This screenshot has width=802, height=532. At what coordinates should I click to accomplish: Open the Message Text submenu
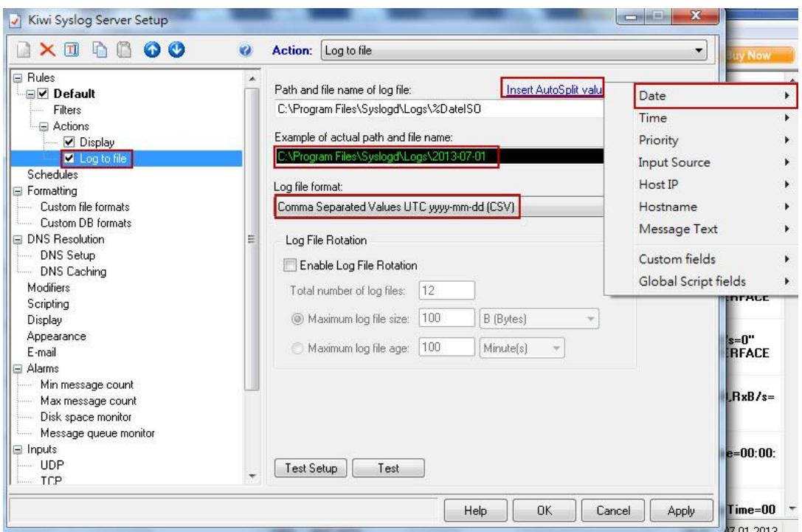pos(716,229)
